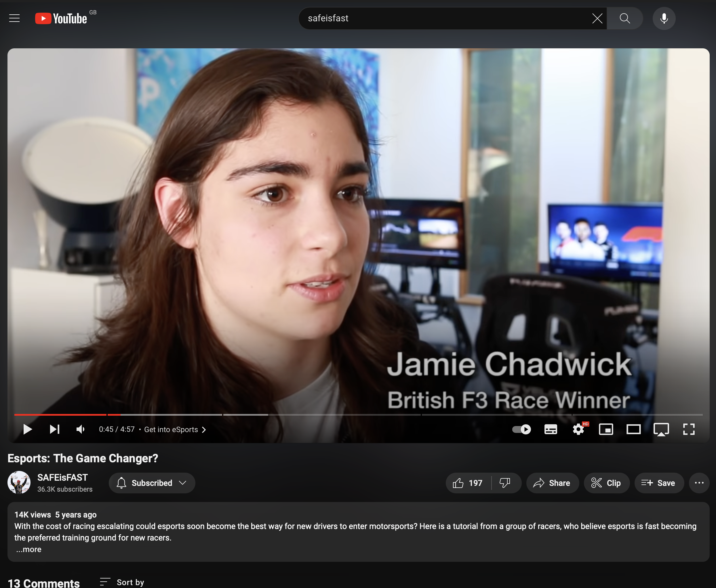Clear the search box text
The height and width of the screenshot is (588, 716).
(x=597, y=18)
